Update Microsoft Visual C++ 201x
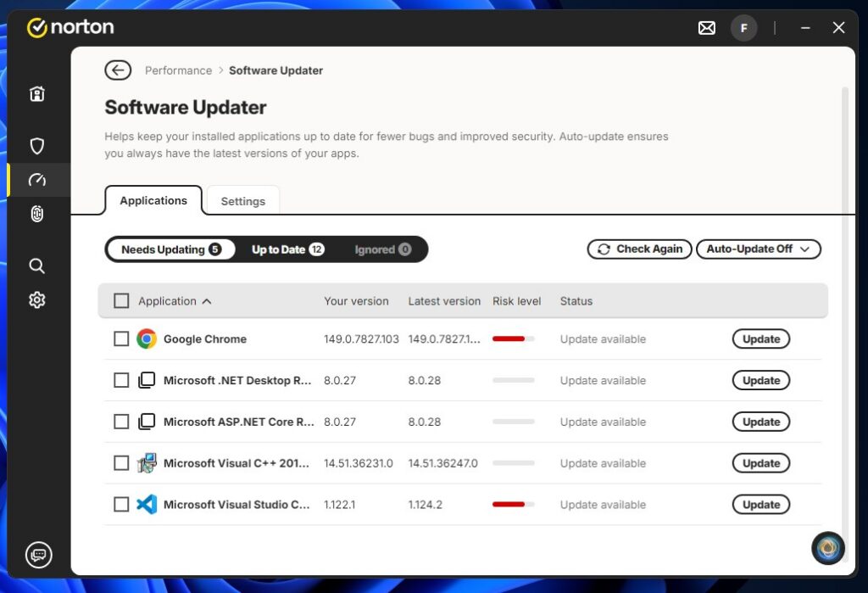Screen dimensions: 868x593 (761, 462)
